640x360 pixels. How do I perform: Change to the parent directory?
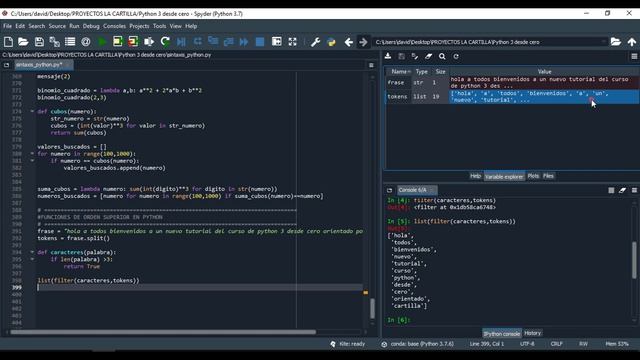click(632, 42)
